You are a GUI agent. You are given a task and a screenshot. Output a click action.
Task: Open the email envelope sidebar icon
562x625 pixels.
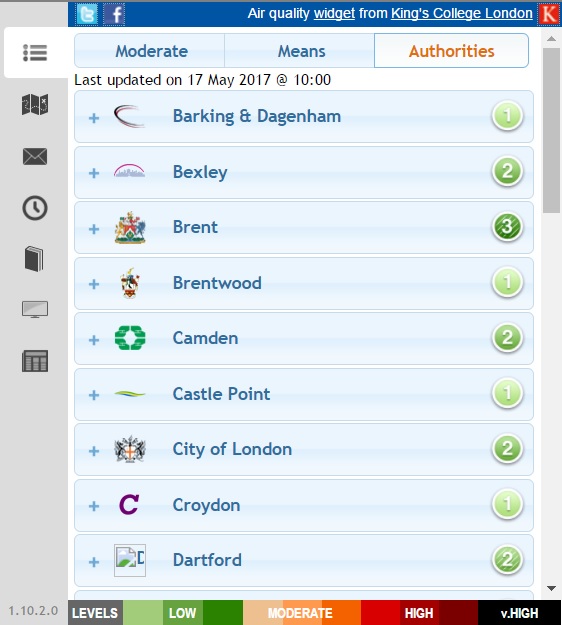[35, 156]
